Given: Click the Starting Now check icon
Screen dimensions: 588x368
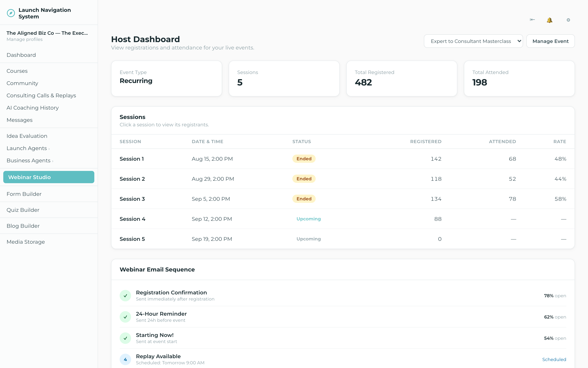Looking at the screenshot, I should coord(125,338).
